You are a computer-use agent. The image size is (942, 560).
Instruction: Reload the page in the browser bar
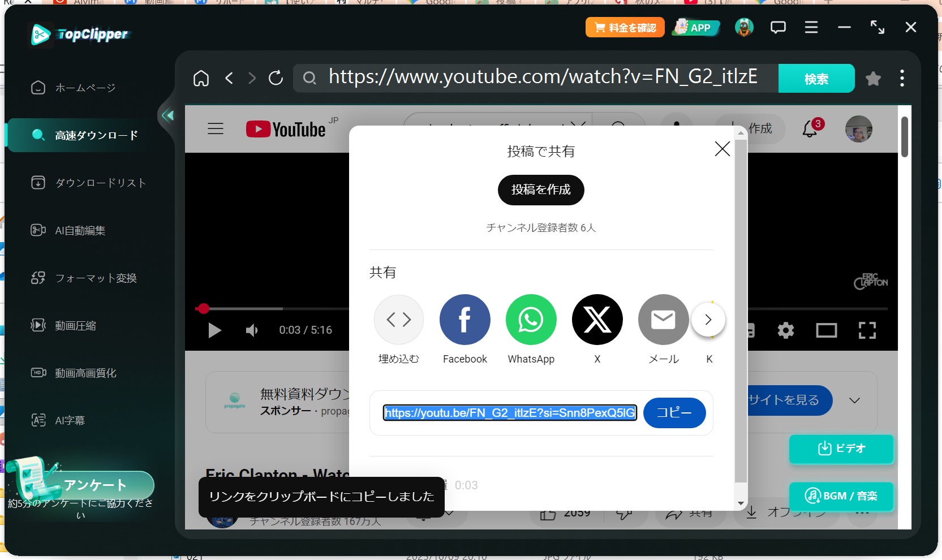click(x=276, y=78)
